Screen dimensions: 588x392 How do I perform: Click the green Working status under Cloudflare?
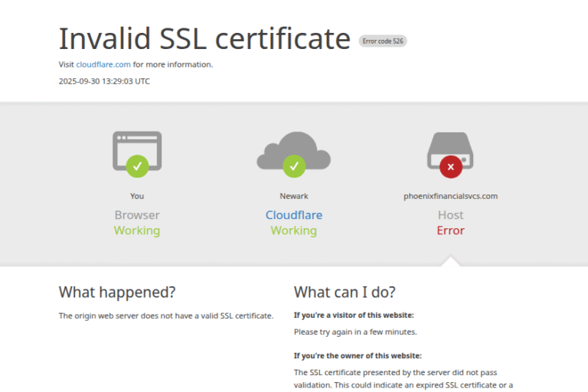coord(293,230)
